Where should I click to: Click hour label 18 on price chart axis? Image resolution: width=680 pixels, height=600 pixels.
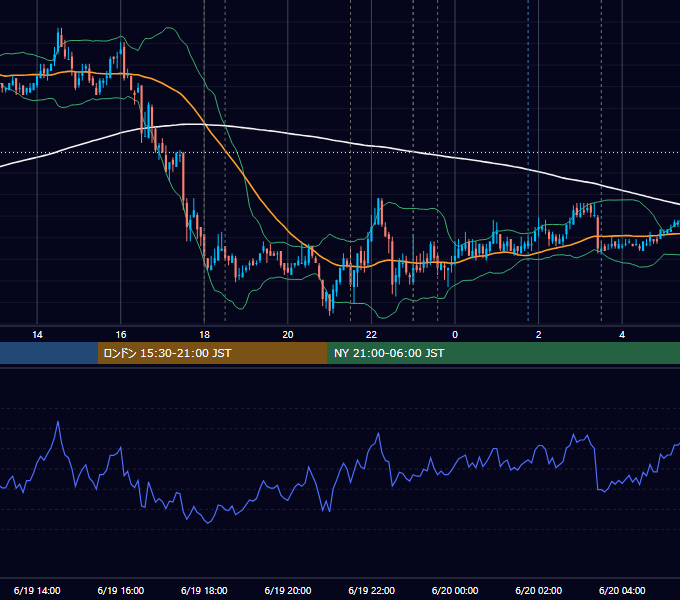coord(204,335)
